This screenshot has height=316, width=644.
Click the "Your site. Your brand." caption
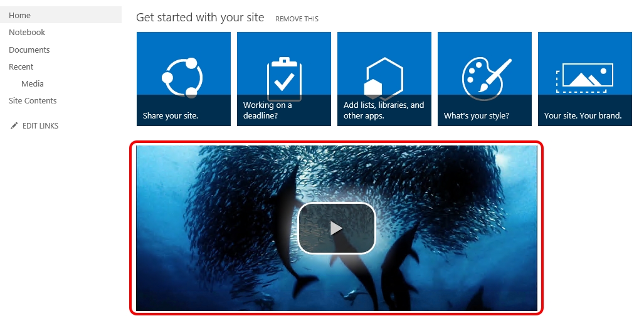pos(583,116)
